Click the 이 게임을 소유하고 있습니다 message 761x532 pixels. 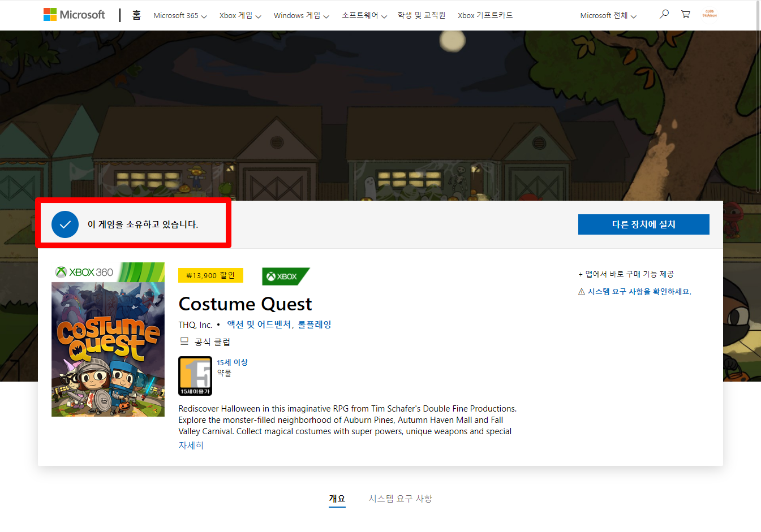point(143,224)
